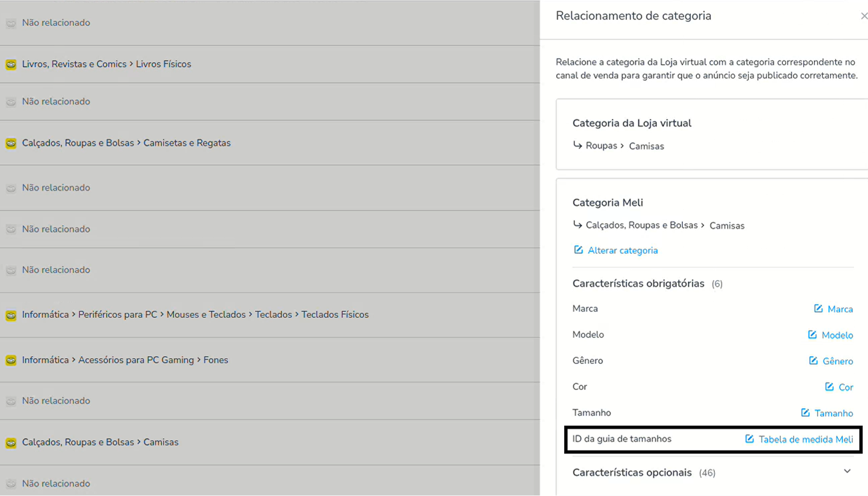Close the Relacionamento de categoria panel

(864, 16)
